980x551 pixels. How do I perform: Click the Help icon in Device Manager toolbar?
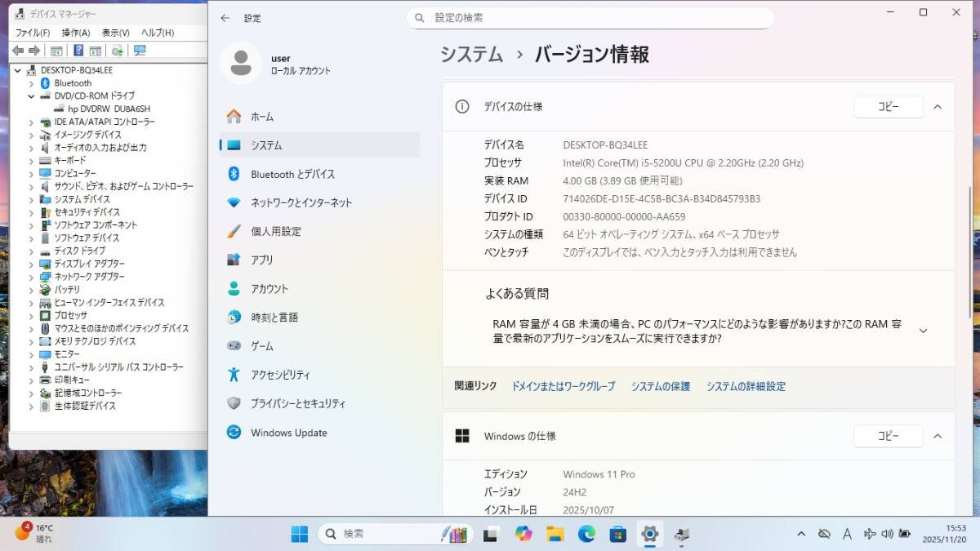(x=78, y=51)
